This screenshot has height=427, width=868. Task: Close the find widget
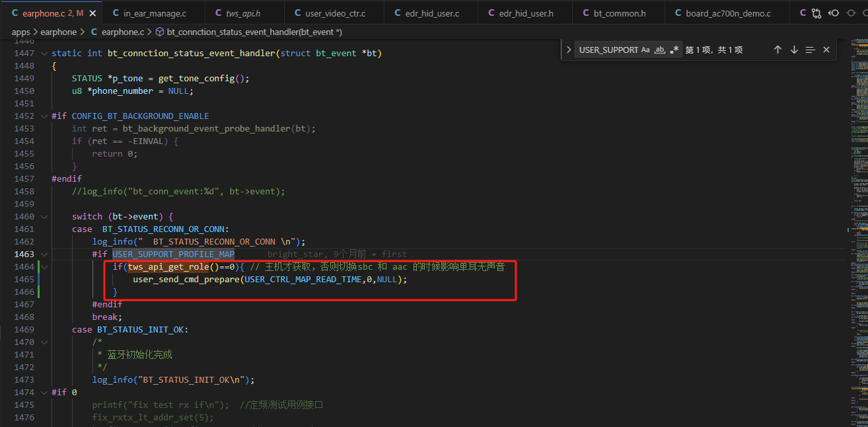[x=826, y=50]
